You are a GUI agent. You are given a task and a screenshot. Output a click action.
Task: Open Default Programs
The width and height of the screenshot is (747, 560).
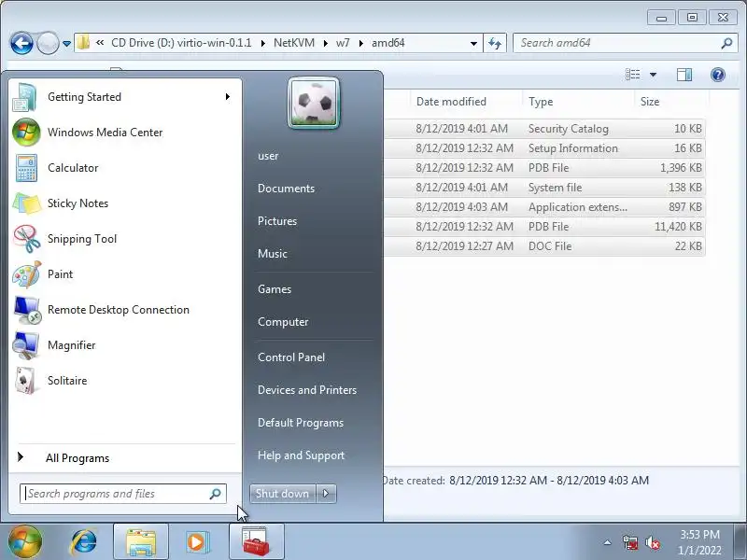(x=300, y=423)
